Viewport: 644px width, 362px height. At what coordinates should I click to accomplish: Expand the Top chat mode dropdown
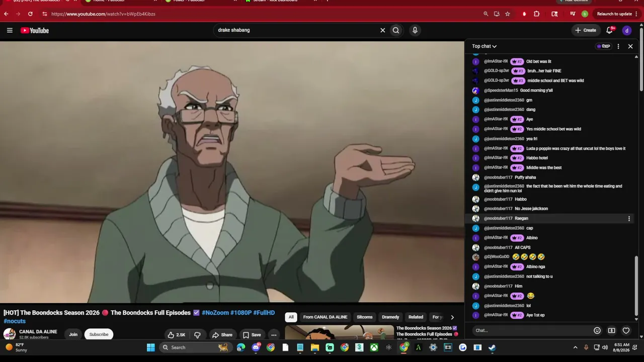pyautogui.click(x=484, y=46)
